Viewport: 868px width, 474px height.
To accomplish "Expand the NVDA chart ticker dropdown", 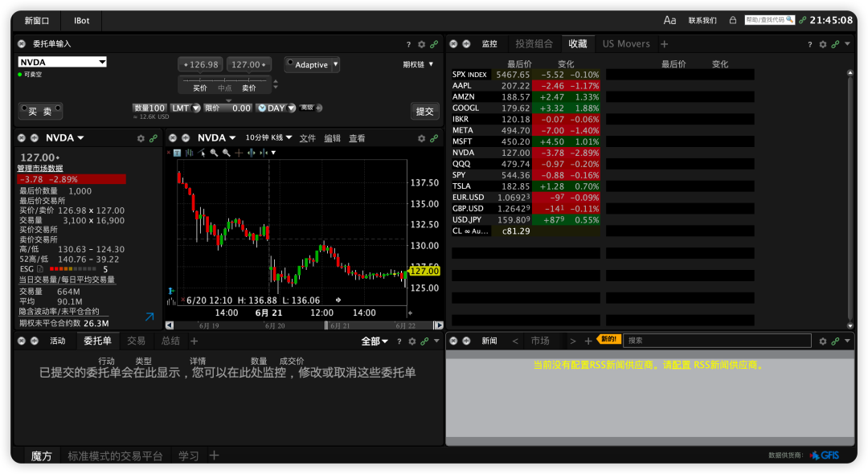I will tap(232, 137).
